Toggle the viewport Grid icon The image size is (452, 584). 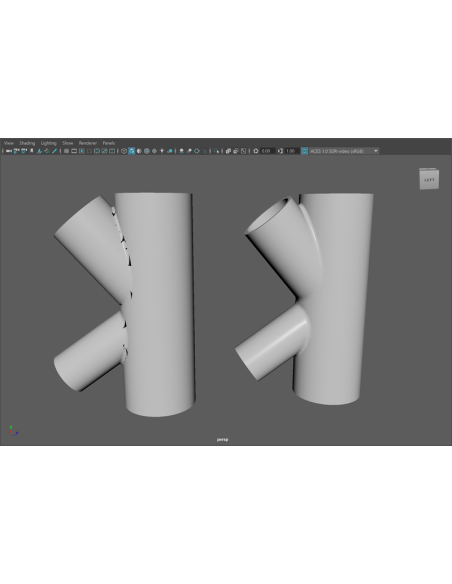tap(66, 151)
